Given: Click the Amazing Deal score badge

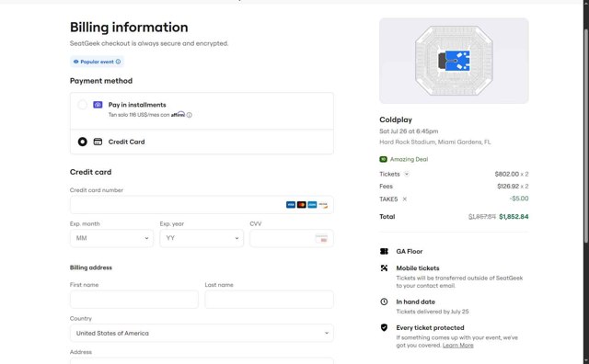Looking at the screenshot, I should tap(383, 159).
